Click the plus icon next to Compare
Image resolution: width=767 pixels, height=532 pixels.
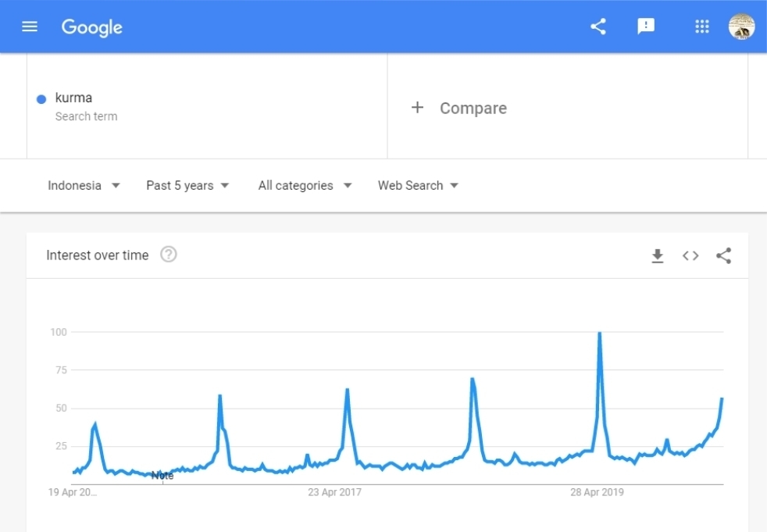coord(417,108)
